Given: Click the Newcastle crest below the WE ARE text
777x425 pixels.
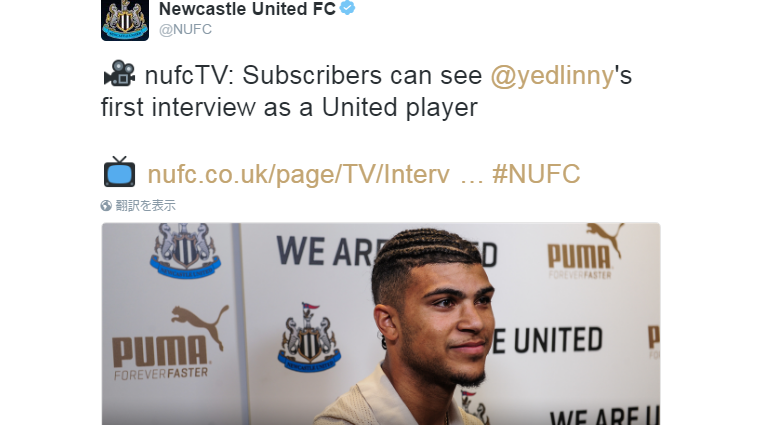Looking at the screenshot, I should (309, 337).
